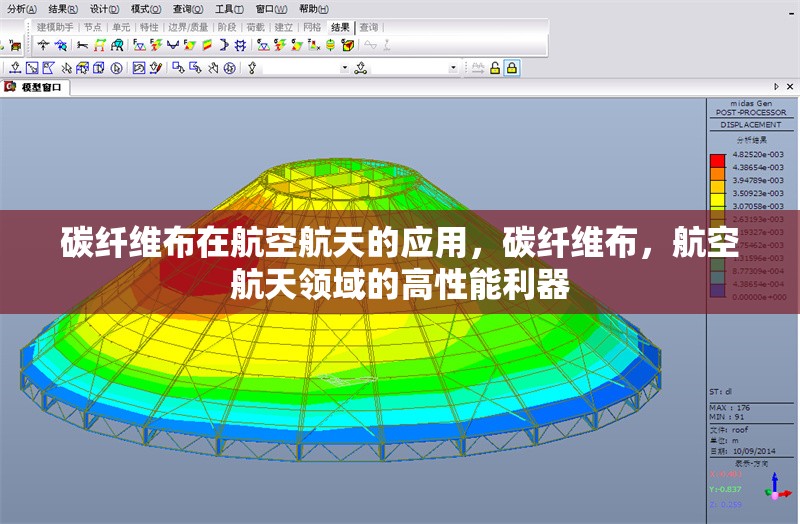This screenshot has height=524, width=800.
Task: Expand the second toolbar combo box arrow
Action: coord(452,68)
